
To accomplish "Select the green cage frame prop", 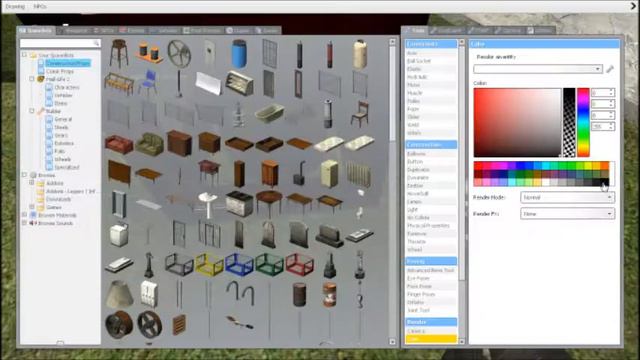I will (269, 264).
